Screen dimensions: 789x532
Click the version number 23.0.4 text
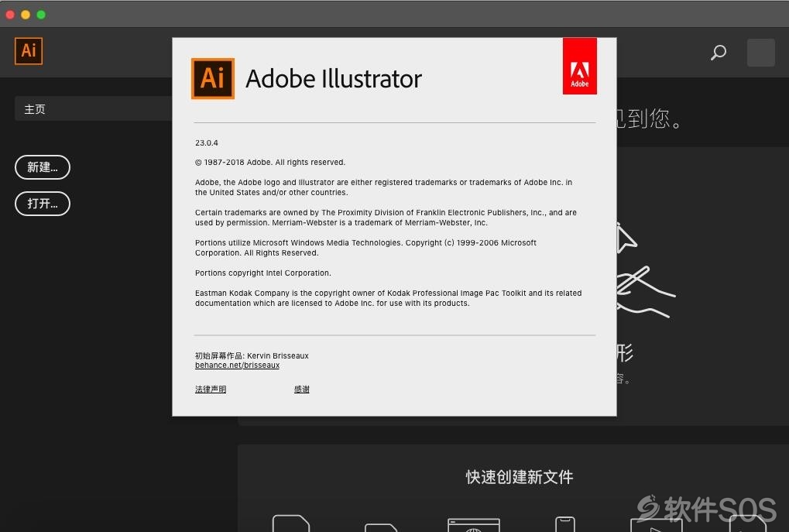click(x=206, y=143)
